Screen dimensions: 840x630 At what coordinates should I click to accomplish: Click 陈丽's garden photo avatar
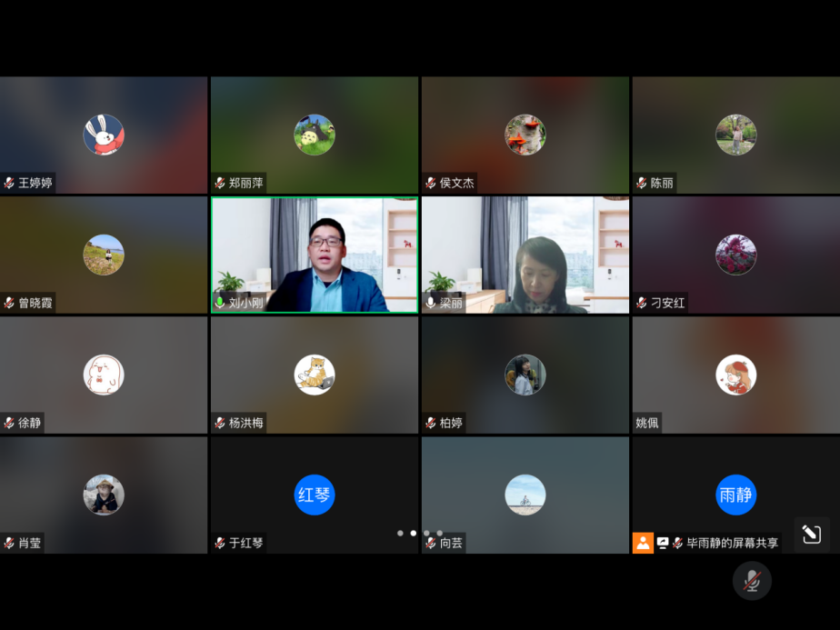(x=736, y=135)
